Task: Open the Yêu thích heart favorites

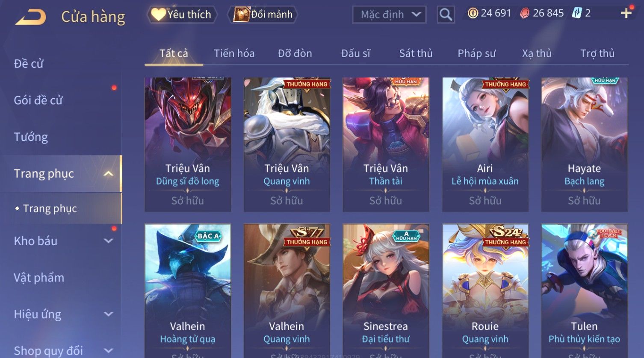Action: coord(182,15)
